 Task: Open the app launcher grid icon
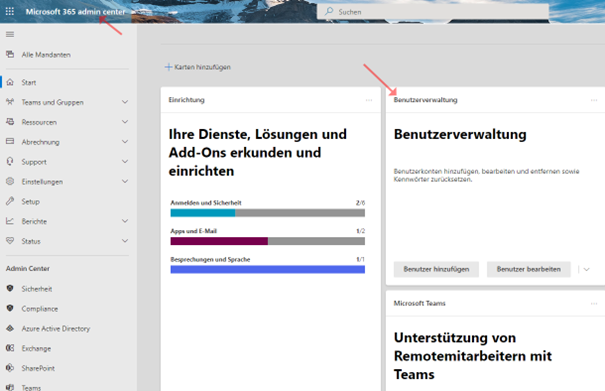(10, 12)
